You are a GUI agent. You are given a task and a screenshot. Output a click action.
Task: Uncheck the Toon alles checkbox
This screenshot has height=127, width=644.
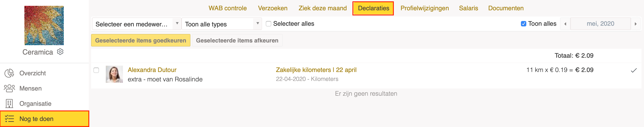pos(523,24)
